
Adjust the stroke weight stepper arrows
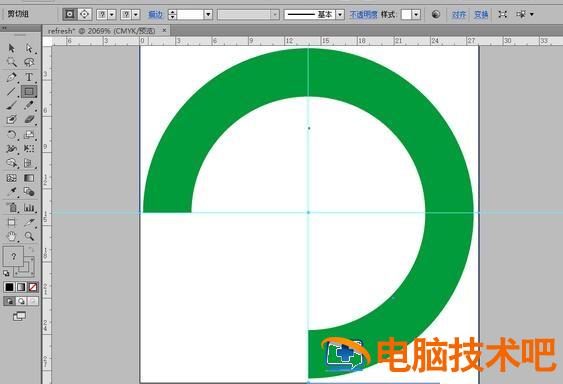coord(173,14)
